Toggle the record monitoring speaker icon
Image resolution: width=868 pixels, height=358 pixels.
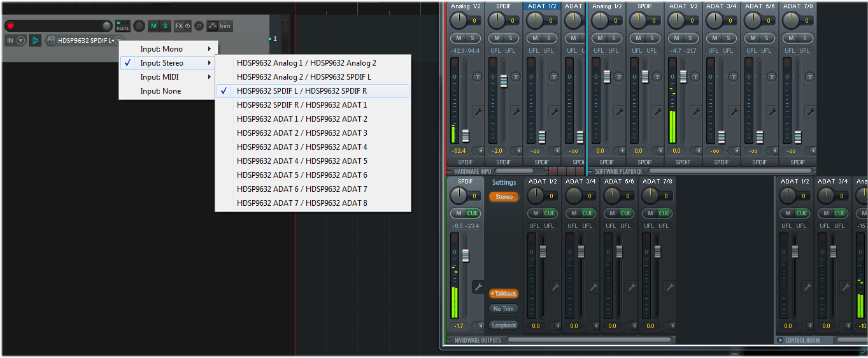tap(35, 40)
